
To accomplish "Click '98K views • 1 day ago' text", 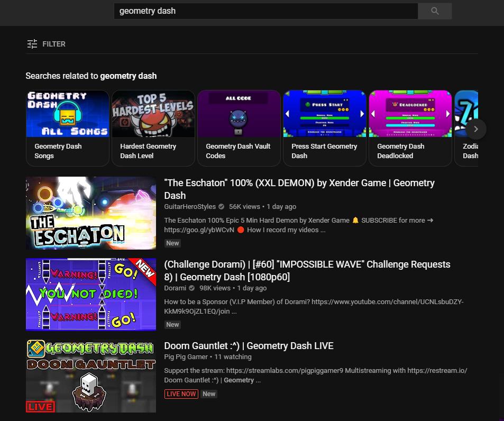I will pyautogui.click(x=233, y=288).
